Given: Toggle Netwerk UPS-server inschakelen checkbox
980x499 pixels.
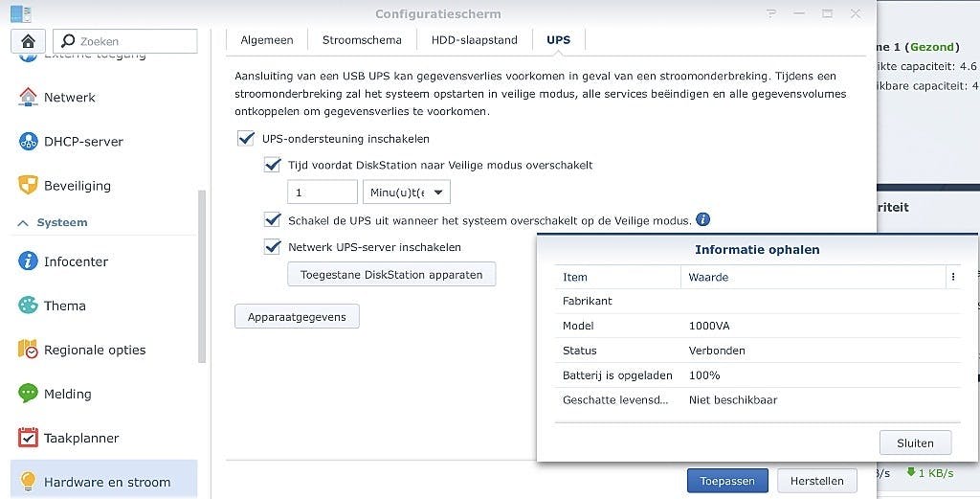Looking at the screenshot, I should pyautogui.click(x=272, y=247).
